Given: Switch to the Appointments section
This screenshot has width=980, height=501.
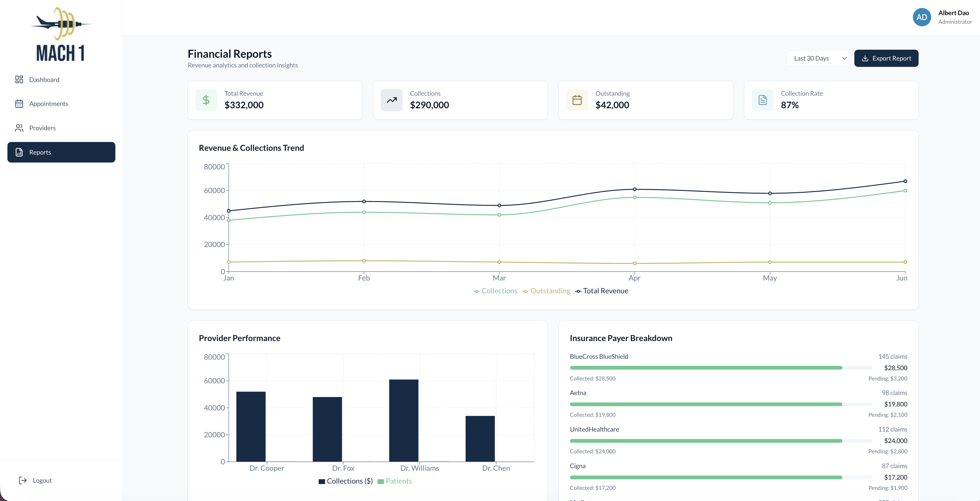Looking at the screenshot, I should 49,103.
